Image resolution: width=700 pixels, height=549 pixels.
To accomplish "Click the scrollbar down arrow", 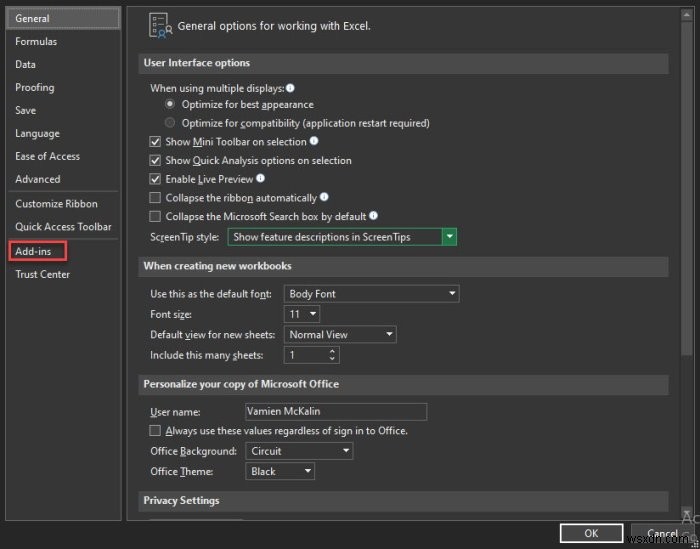I will click(x=687, y=513).
